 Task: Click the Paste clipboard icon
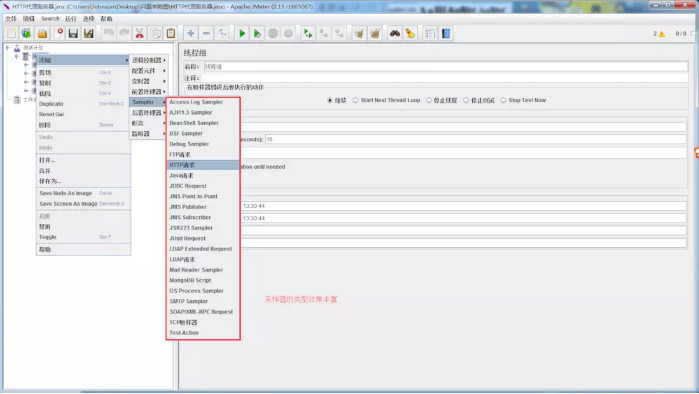click(x=171, y=33)
